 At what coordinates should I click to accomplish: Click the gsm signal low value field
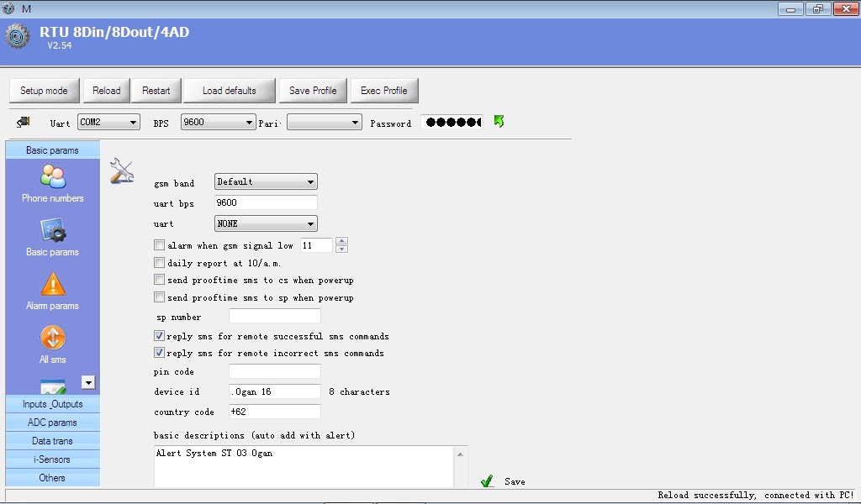point(316,245)
